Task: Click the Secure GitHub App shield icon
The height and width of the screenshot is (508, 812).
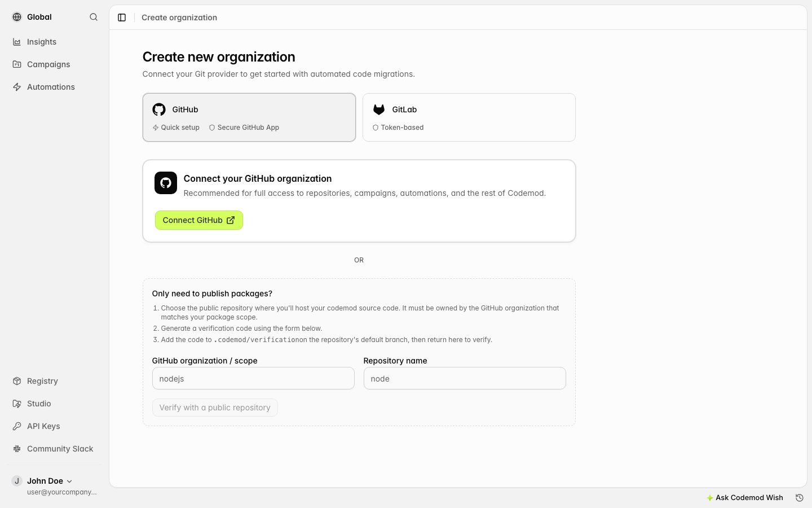Action: click(212, 128)
